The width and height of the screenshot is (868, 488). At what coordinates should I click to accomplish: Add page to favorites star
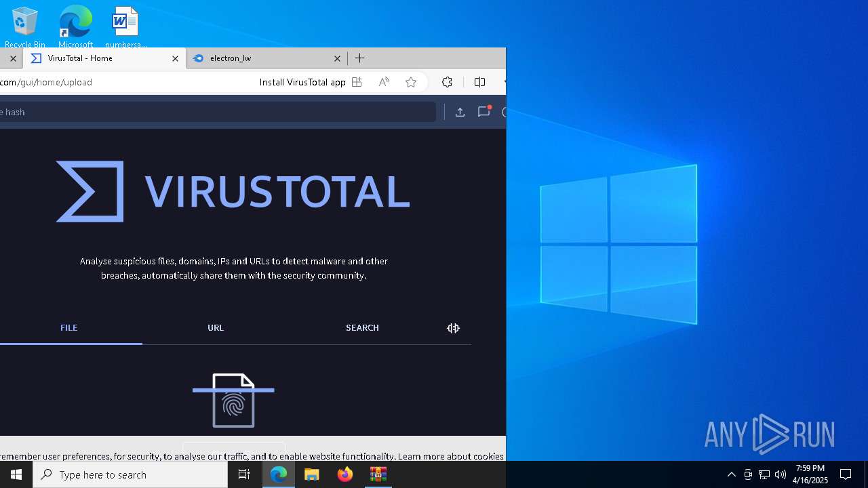411,82
